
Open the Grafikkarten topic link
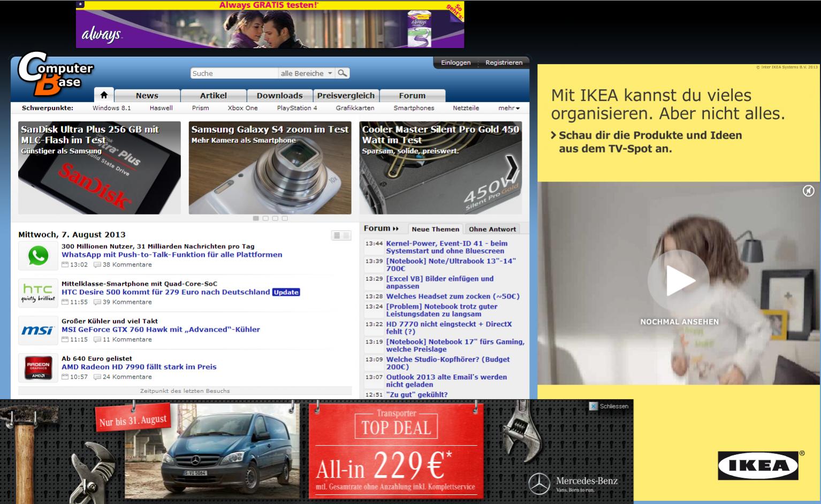[355, 108]
